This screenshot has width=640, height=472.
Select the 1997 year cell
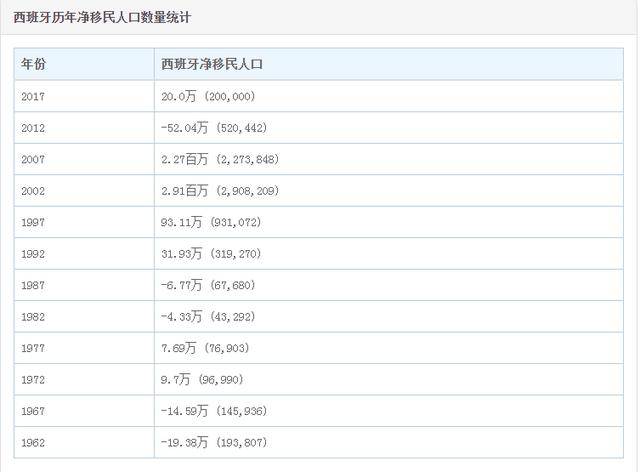point(84,222)
